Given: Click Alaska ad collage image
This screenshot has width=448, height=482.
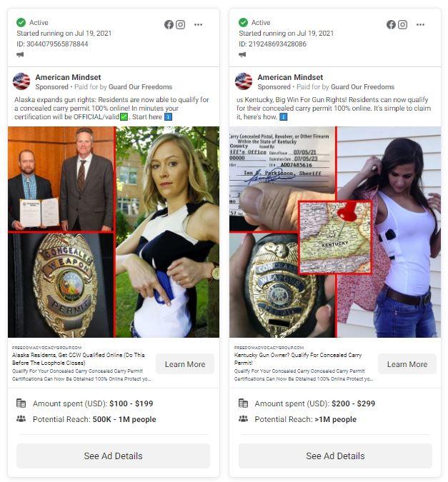Looking at the screenshot, I should tap(114, 232).
